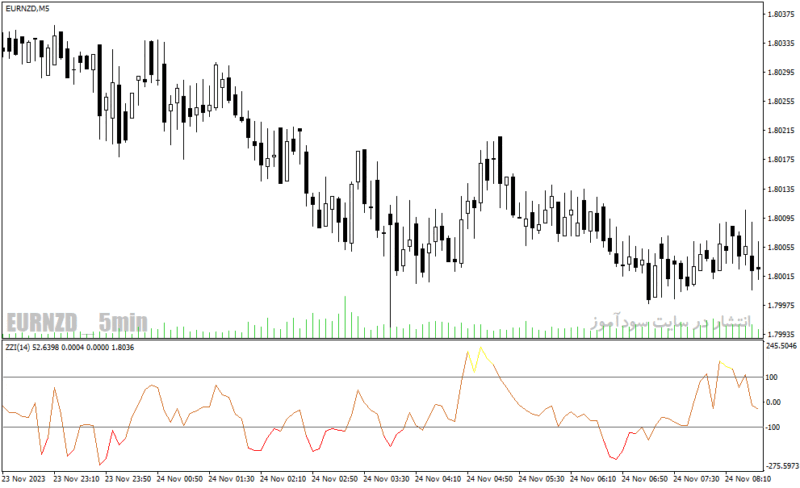Viewport: 800px width, 488px height.
Task: Select the 23 Nov 23:10 time label
Action: (76, 479)
